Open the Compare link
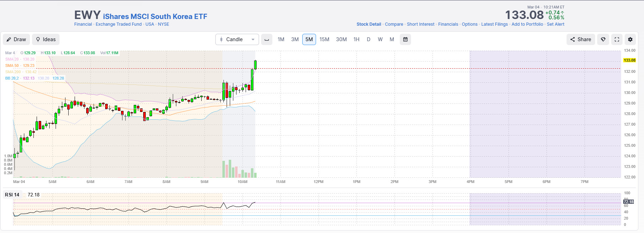This screenshot has height=233, width=644. tap(394, 24)
